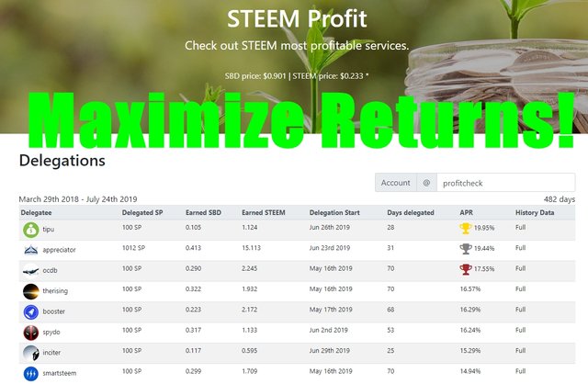Screen dimensions: 588x384
Task: Click the Delegations section heading
Action: (62, 161)
